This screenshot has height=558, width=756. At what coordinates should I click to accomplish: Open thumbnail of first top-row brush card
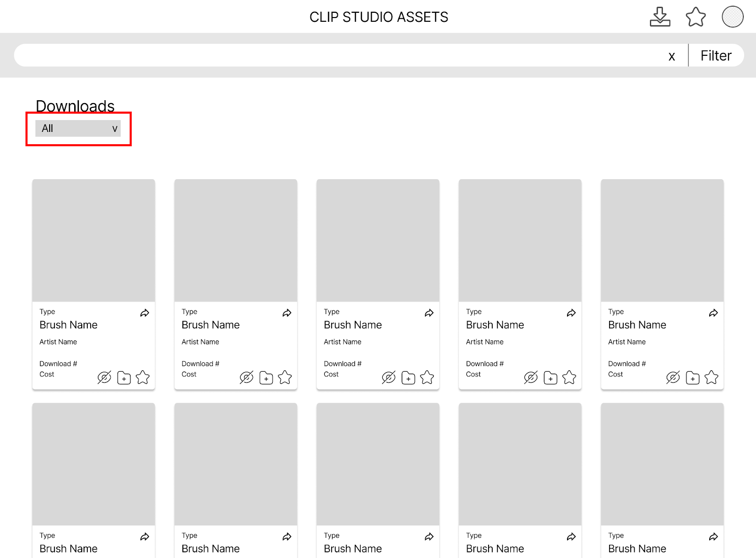94,240
